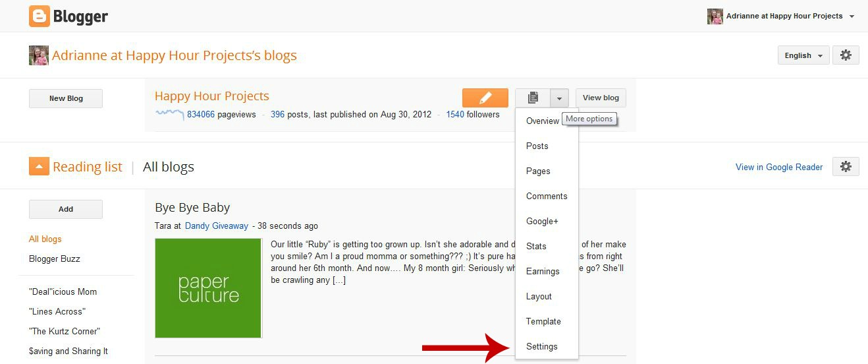The height and width of the screenshot is (364, 868).
Task: Select "Lines Across" in the sidebar
Action: pos(57,312)
